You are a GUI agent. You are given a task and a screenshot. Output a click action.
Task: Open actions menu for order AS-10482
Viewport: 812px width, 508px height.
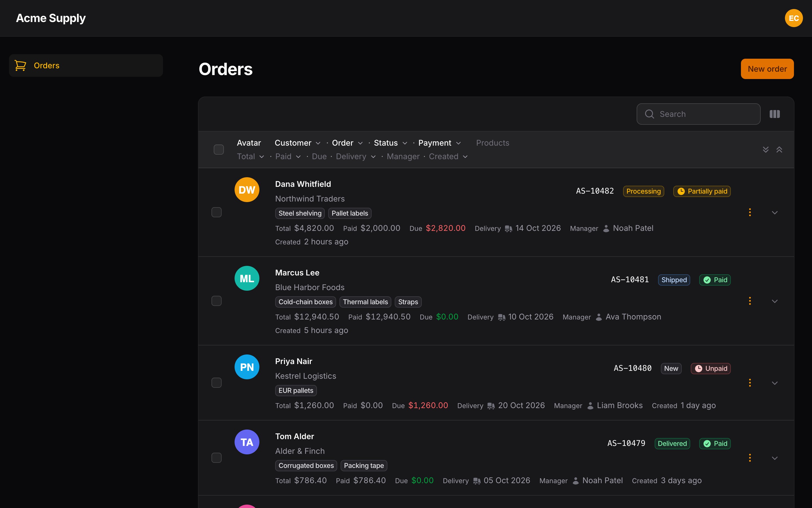750,212
